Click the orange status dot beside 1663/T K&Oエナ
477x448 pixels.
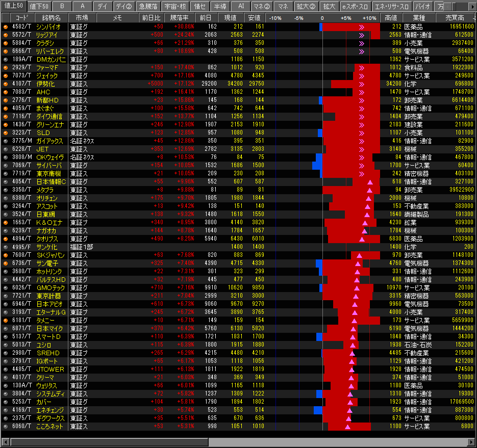(x=6, y=223)
